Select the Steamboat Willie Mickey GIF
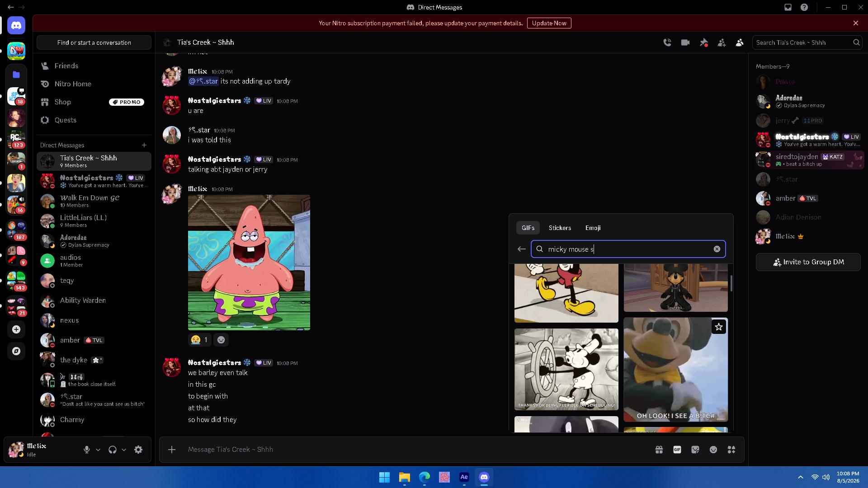Viewport: 868px width, 488px height. coord(566,369)
